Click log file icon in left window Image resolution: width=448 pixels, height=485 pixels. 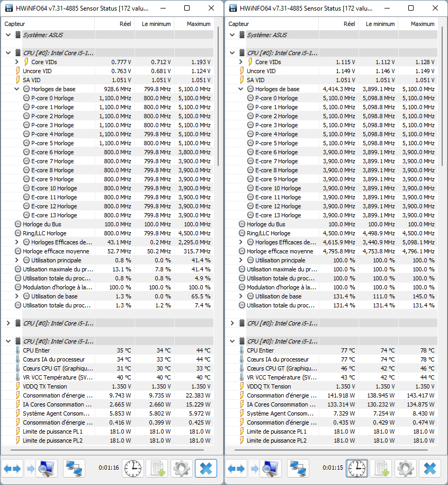click(157, 469)
